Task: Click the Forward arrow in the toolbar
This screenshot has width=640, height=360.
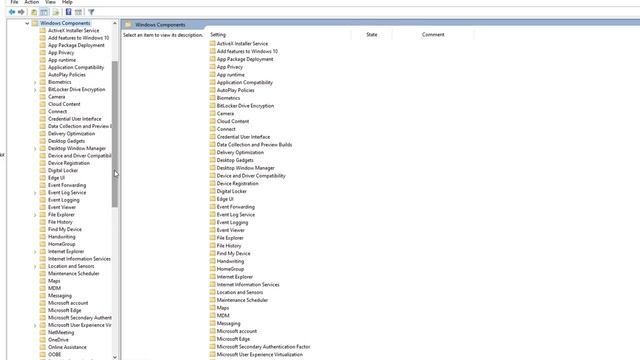Action: coord(21,12)
